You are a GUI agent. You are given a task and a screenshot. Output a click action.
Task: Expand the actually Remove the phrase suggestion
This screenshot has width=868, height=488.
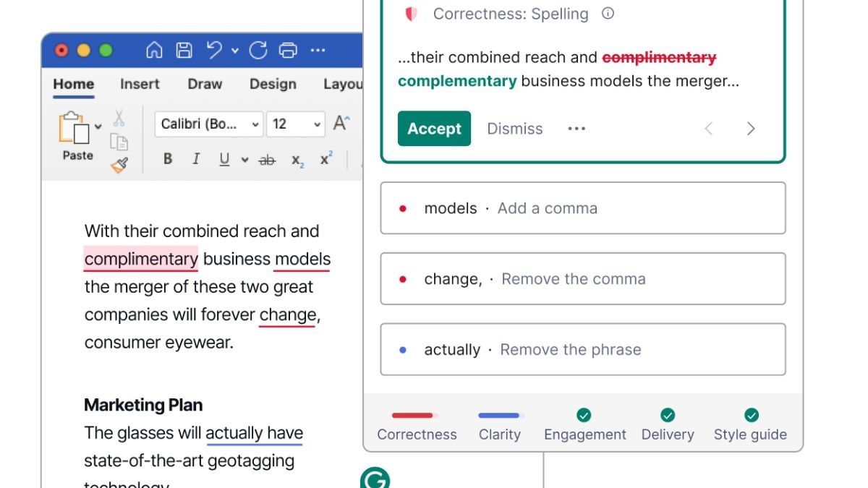(583, 350)
